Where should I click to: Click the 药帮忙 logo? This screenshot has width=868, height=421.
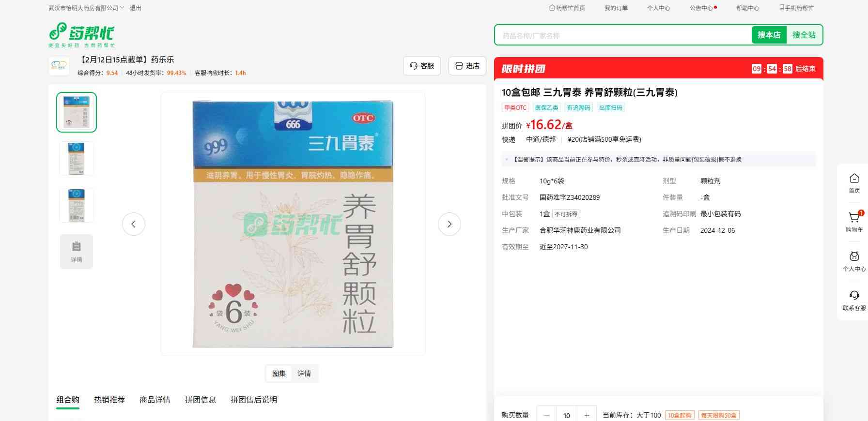(x=81, y=34)
